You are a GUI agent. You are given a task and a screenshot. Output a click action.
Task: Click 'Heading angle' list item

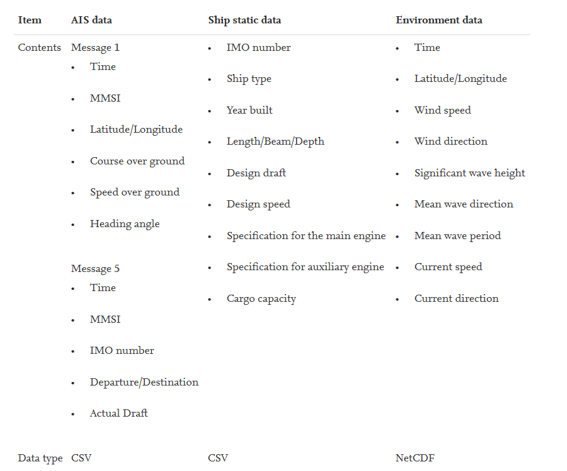click(x=124, y=224)
